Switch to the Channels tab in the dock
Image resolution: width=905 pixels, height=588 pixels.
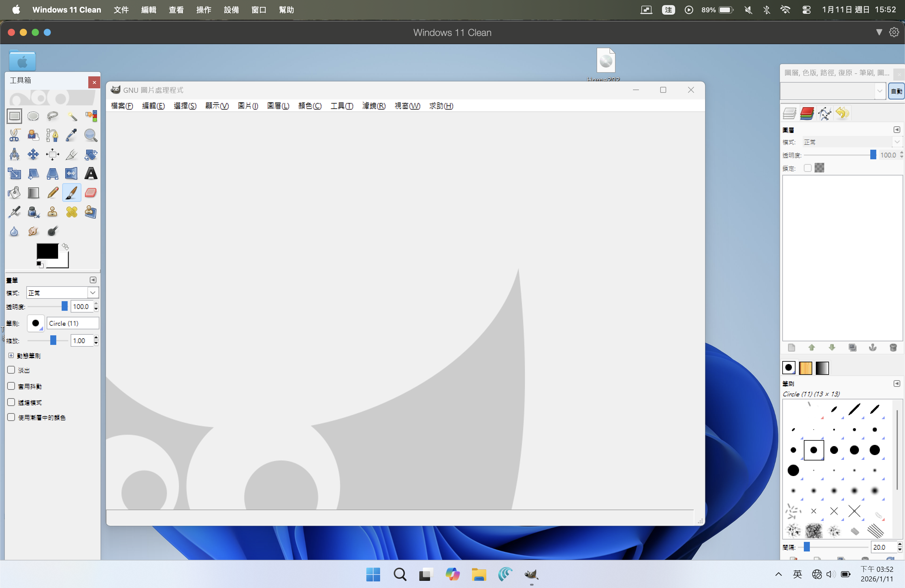coord(807,113)
